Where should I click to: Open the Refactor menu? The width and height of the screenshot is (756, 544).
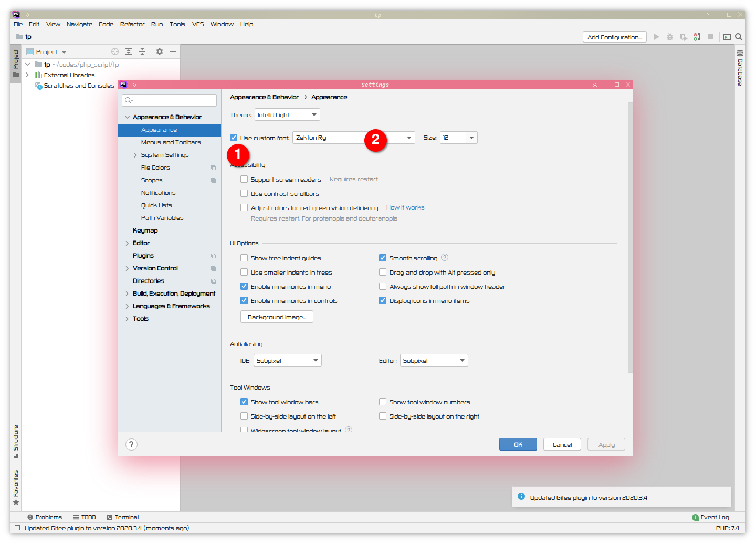coord(132,24)
